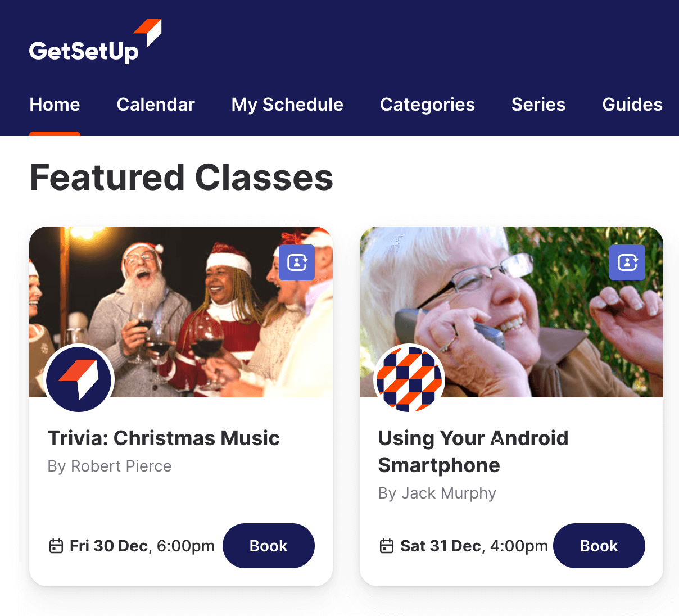The image size is (679, 616).
Task: Click instructor name Robert Pierce
Action: (x=110, y=466)
